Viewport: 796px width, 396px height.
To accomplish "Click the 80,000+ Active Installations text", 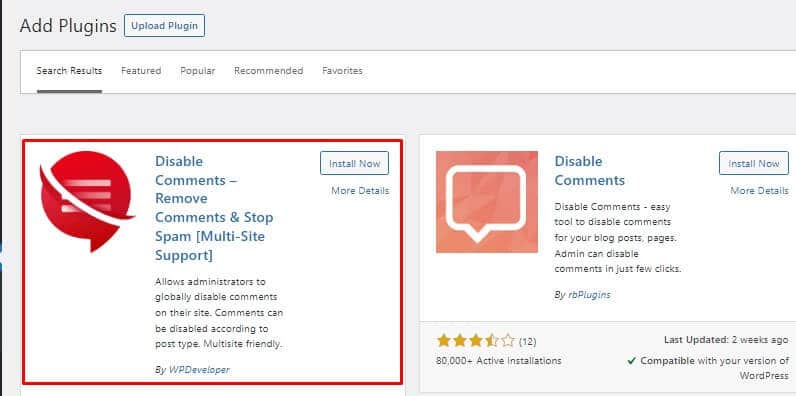I will (x=499, y=360).
